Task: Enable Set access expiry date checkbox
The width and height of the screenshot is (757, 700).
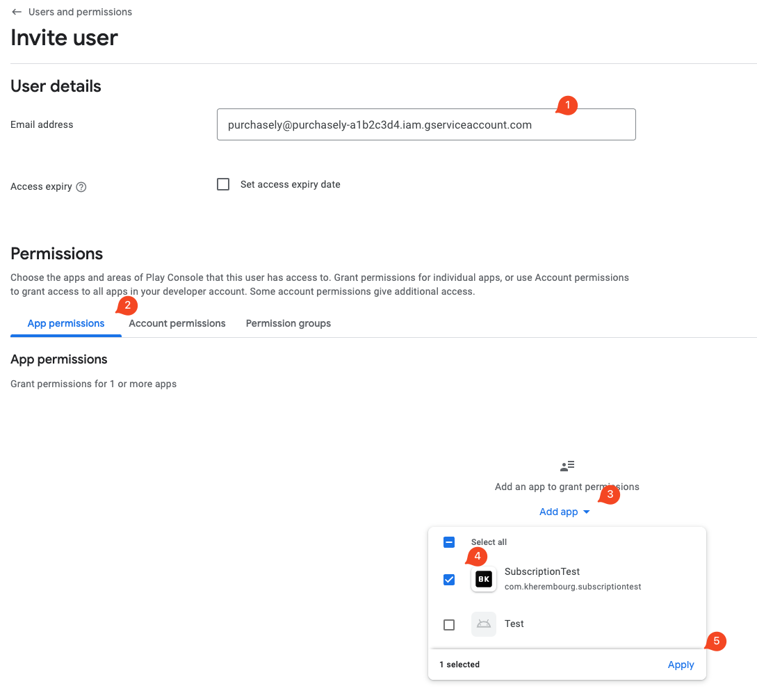Action: point(223,184)
